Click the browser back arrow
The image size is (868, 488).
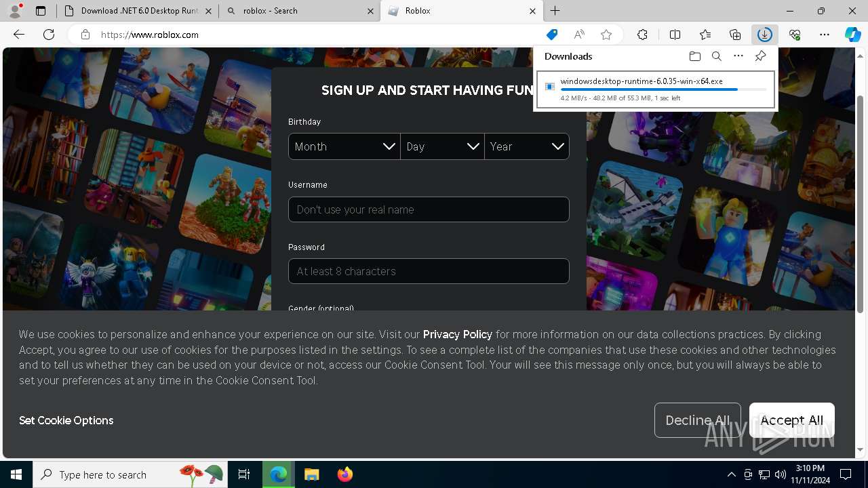click(x=19, y=35)
